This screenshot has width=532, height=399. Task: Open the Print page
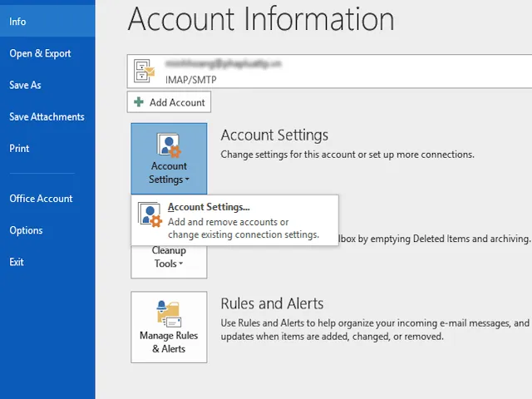(19, 148)
